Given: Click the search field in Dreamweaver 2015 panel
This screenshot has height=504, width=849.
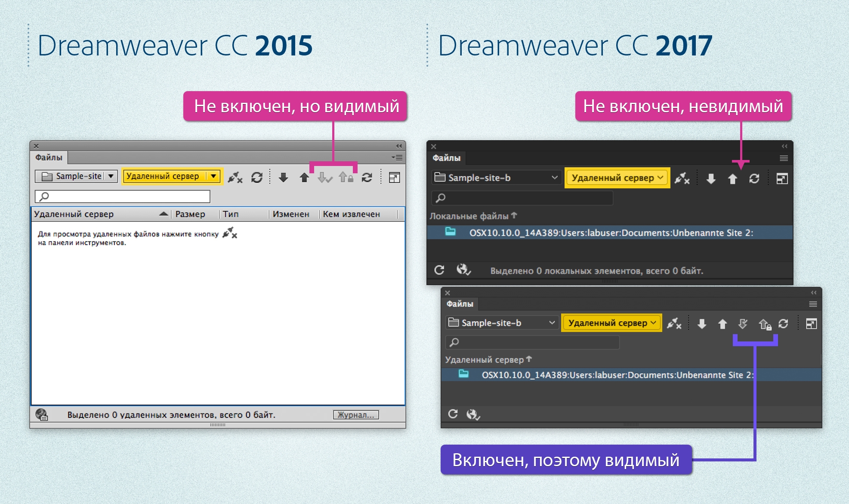Looking at the screenshot, I should click(122, 197).
